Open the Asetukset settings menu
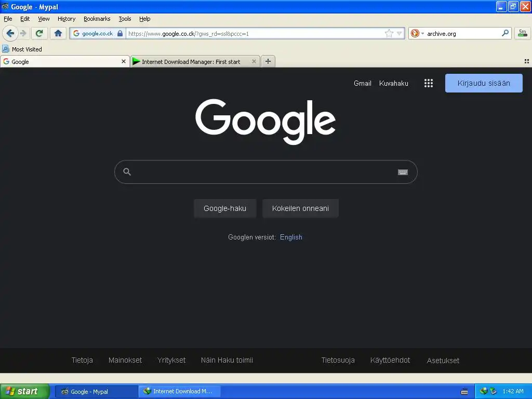The image size is (532, 399). [443, 361]
